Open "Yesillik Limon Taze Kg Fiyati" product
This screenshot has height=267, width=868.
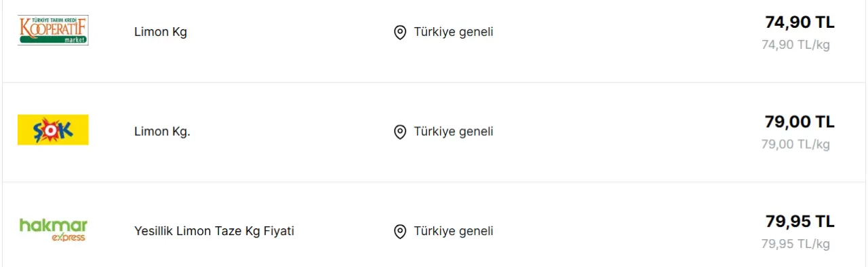point(214,231)
